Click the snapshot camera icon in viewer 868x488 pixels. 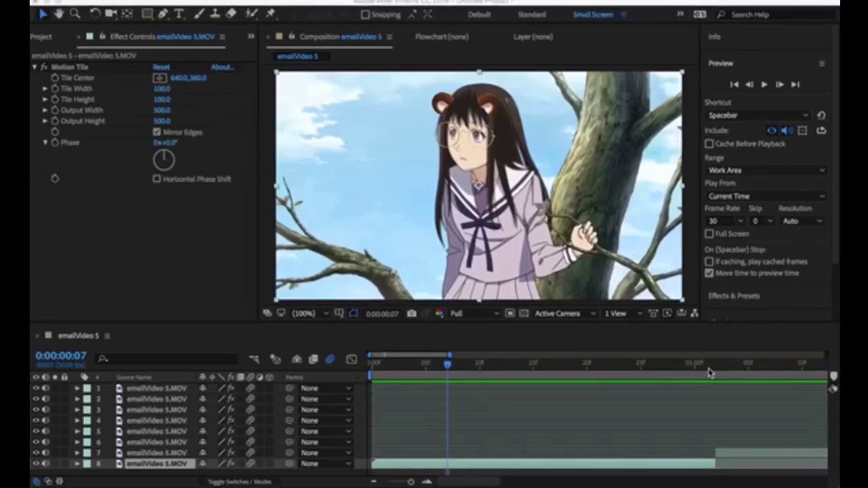point(412,313)
